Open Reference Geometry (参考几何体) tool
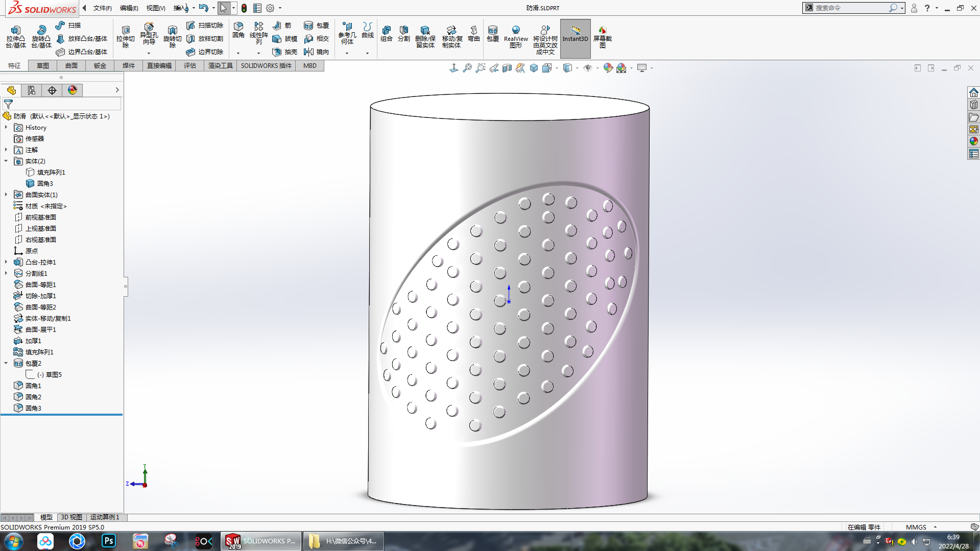Viewport: 980px width, 551px height. pos(347,33)
